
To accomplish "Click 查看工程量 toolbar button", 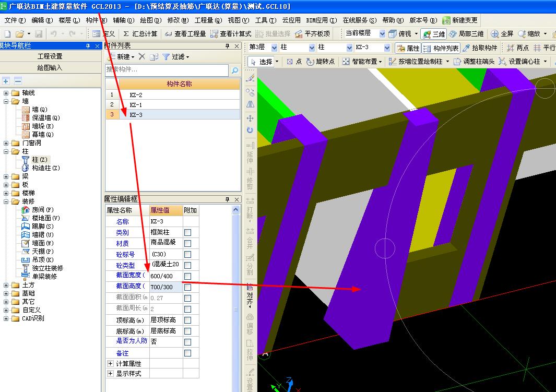I will click(185, 34).
